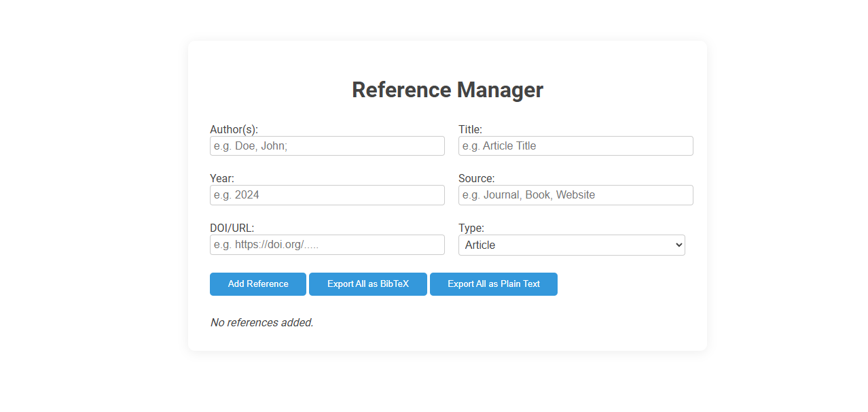Click the DOI/URL field label
This screenshot has height=412, width=868.
[232, 228]
